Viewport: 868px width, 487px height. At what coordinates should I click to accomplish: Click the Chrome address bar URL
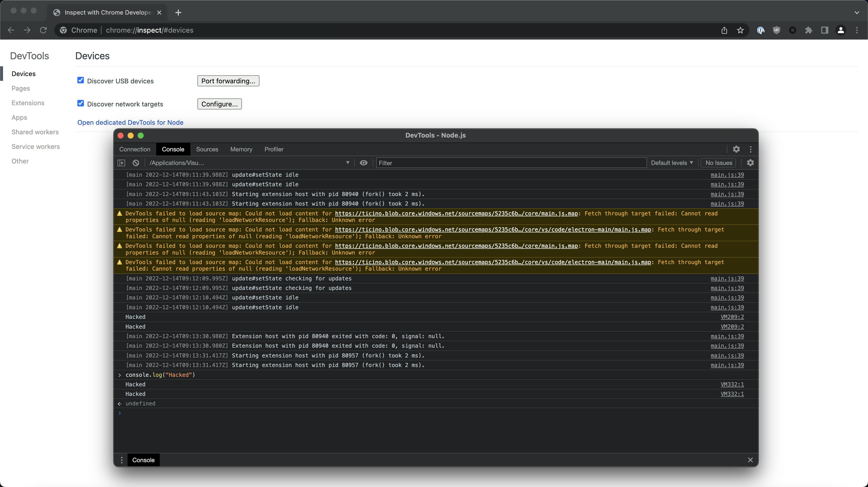click(x=149, y=30)
